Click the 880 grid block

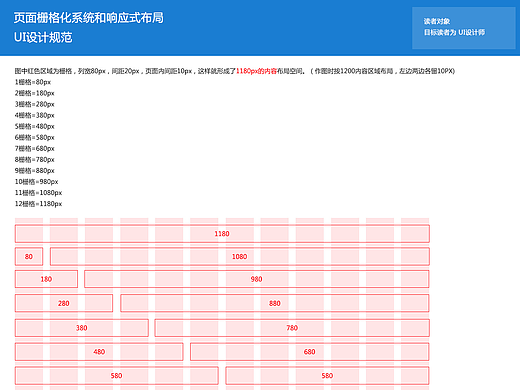coord(275,303)
